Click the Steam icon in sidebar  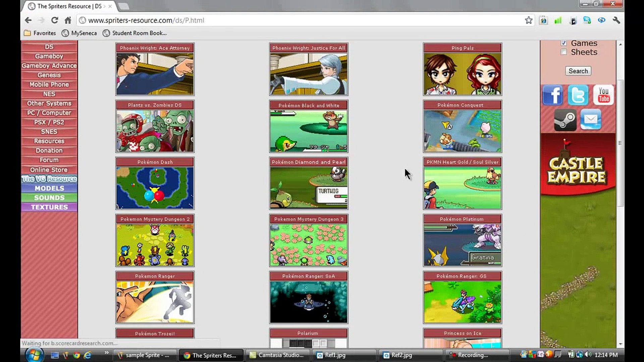(x=565, y=120)
